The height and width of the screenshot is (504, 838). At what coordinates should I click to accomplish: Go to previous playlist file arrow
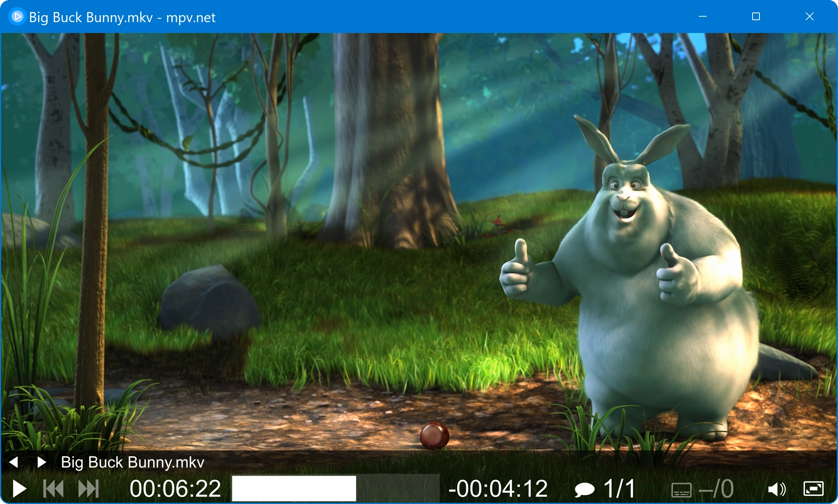tap(14, 462)
